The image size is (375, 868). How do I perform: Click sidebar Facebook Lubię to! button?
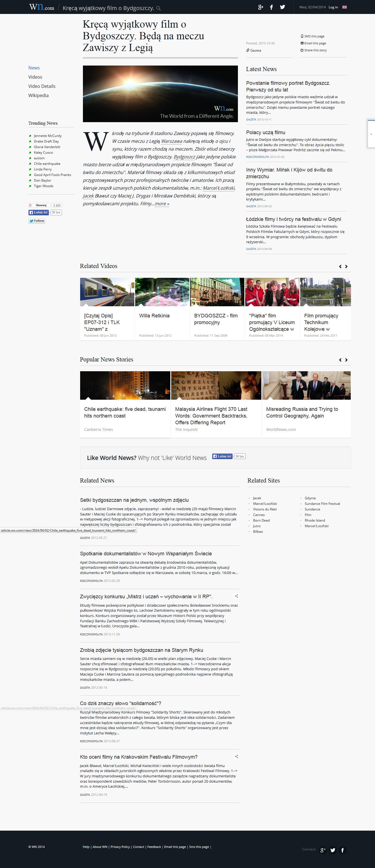click(39, 212)
